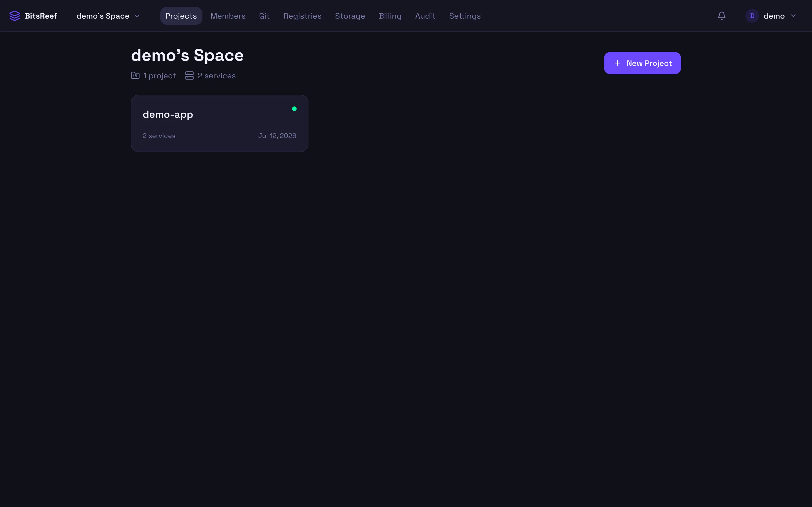812x507 pixels.
Task: Click the demo user avatar circle
Action: (x=752, y=16)
